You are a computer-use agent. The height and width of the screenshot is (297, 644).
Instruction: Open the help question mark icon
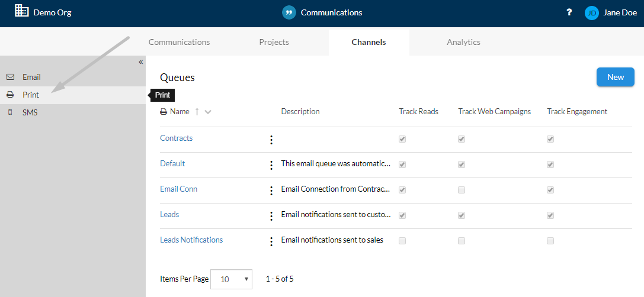[x=569, y=12]
